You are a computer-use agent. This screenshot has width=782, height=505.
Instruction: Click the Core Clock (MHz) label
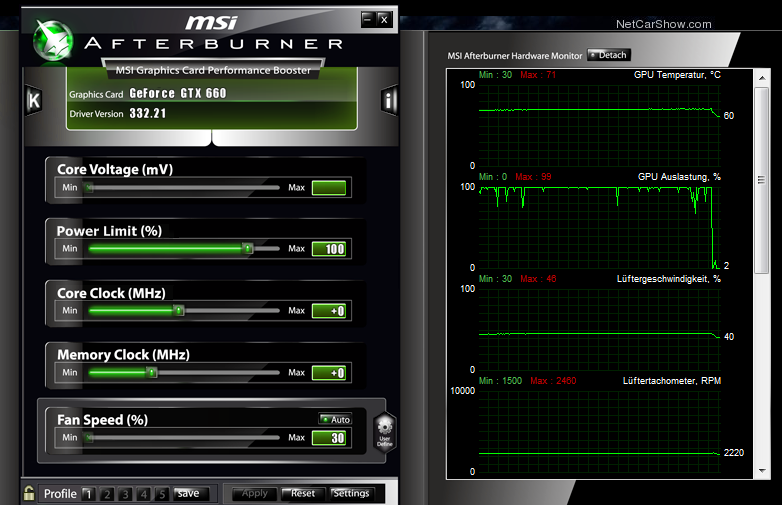111,293
